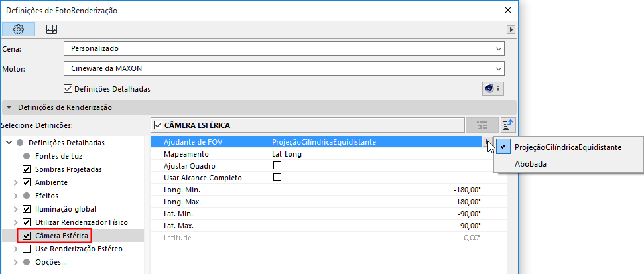Open the Motor dropdown

[285, 68]
